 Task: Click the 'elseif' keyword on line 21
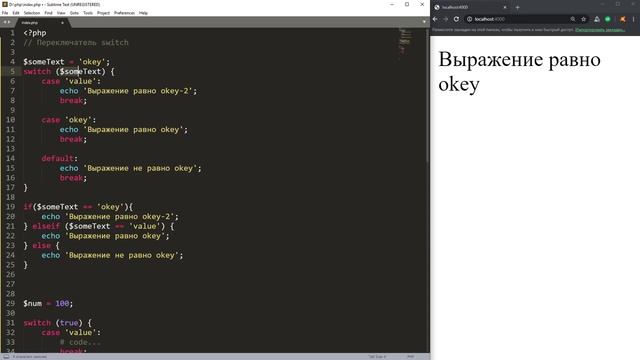tap(46, 226)
